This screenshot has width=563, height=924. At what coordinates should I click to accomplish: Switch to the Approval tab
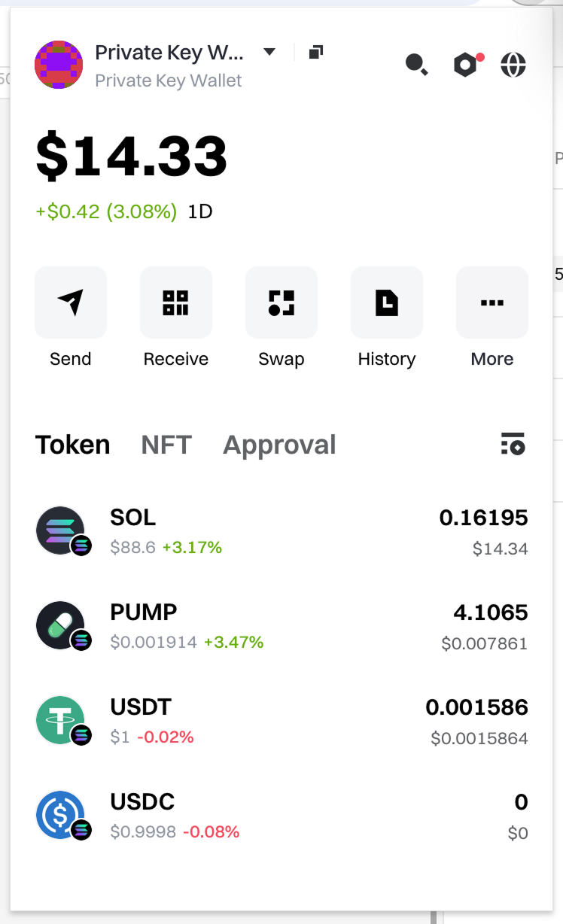(x=279, y=445)
